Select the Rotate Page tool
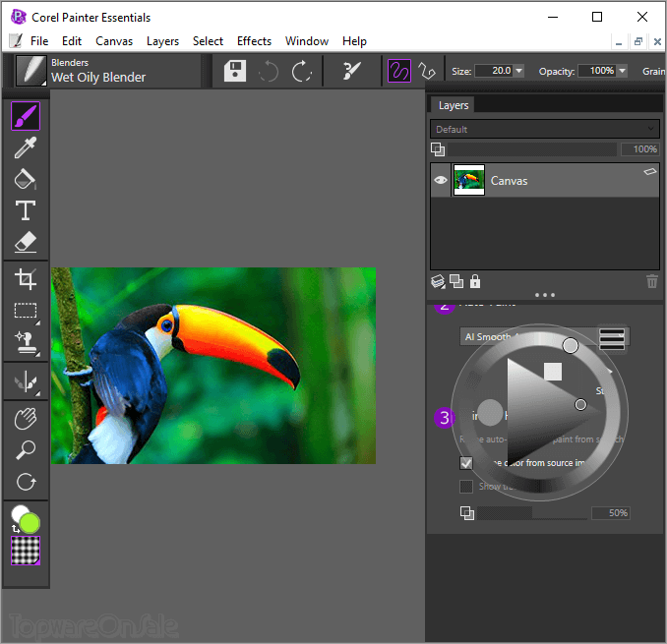The image size is (667, 644). pos(26,482)
